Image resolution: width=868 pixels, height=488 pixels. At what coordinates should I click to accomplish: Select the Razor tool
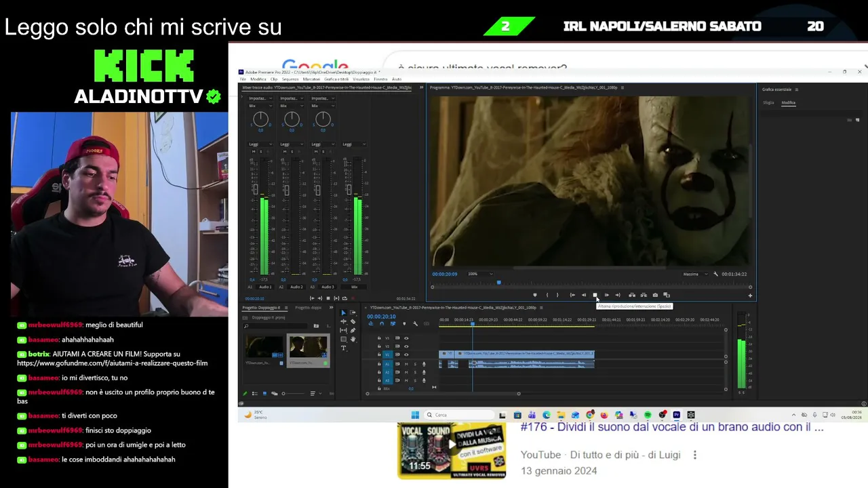coord(353,321)
